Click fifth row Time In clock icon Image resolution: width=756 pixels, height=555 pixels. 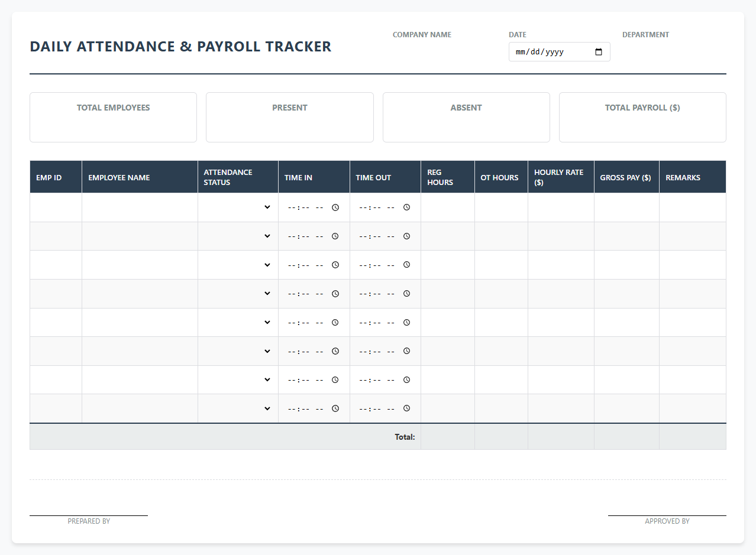point(335,322)
